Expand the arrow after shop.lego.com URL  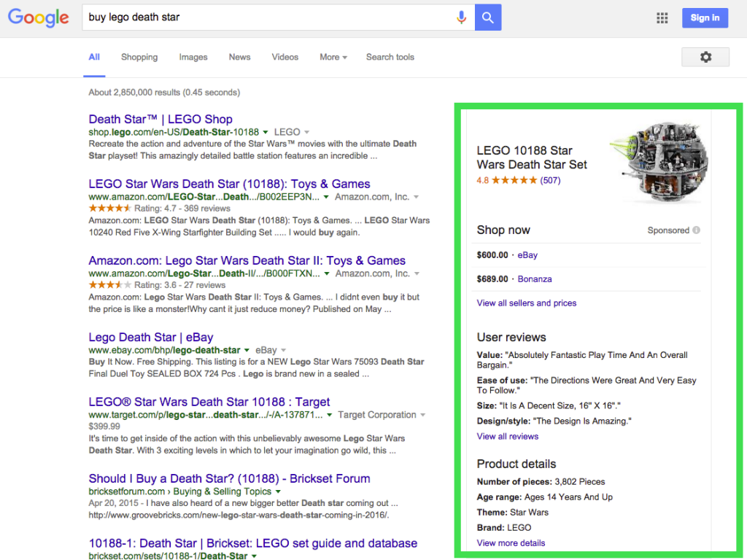[266, 133]
